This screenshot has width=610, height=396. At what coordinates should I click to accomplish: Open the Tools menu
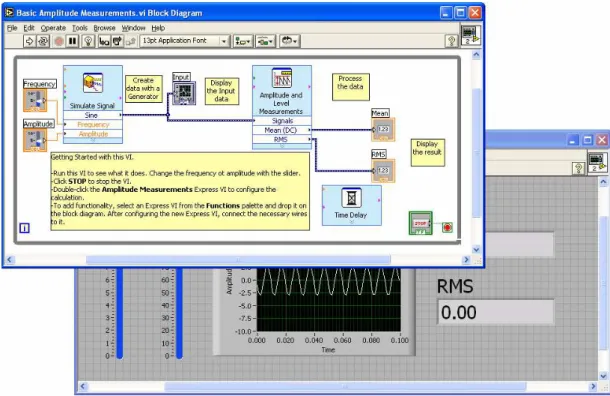pos(80,28)
